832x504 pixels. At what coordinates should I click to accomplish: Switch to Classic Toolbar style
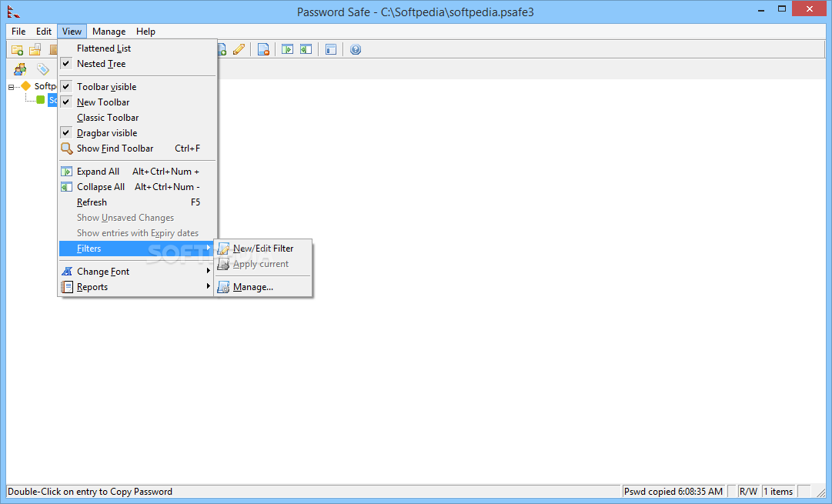pyautogui.click(x=138, y=117)
